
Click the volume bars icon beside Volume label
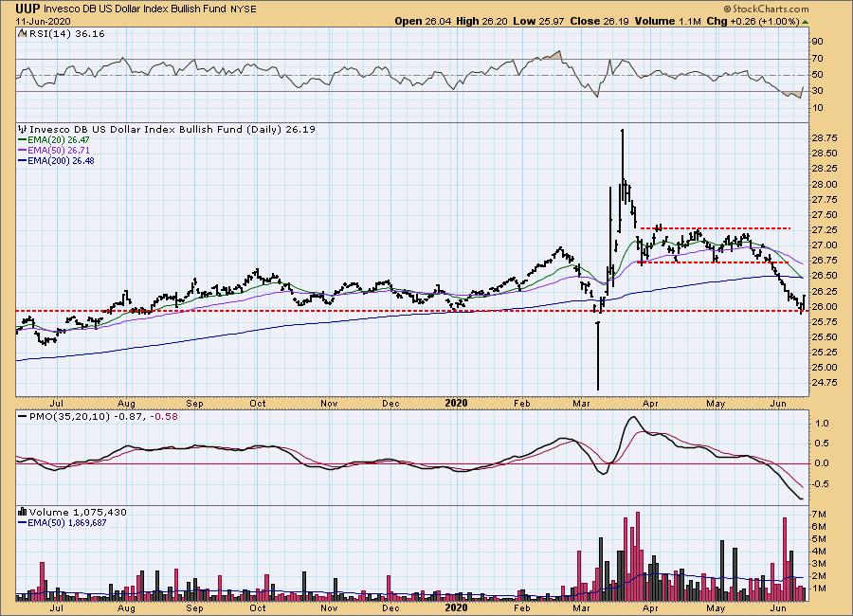23,512
